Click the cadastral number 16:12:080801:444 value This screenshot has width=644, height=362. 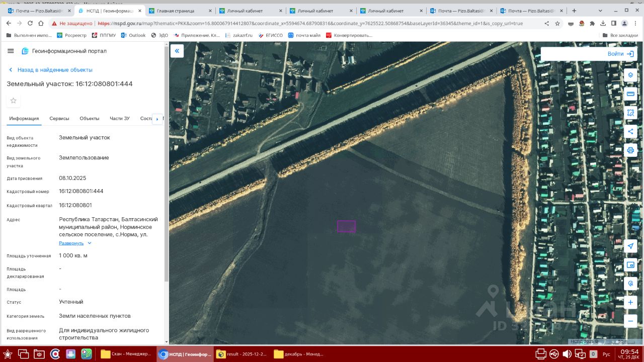click(81, 191)
